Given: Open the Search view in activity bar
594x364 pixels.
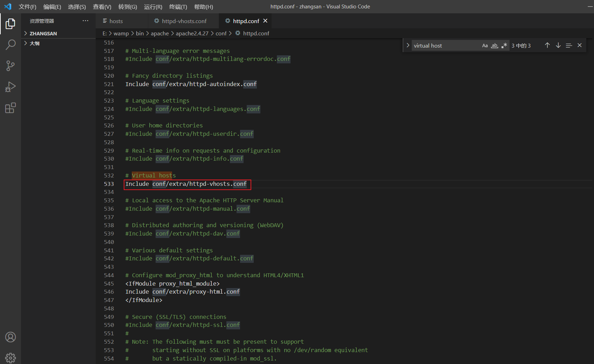Looking at the screenshot, I should 11,45.
